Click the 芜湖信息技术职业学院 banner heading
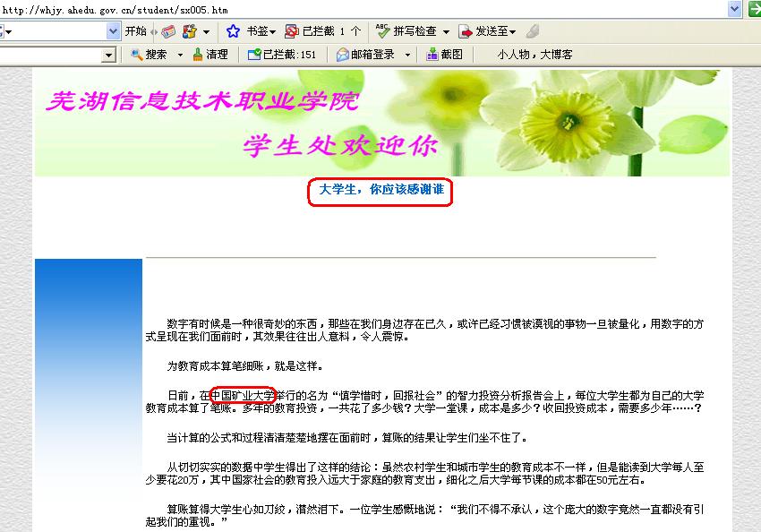The height and width of the screenshot is (532, 761). (203, 101)
